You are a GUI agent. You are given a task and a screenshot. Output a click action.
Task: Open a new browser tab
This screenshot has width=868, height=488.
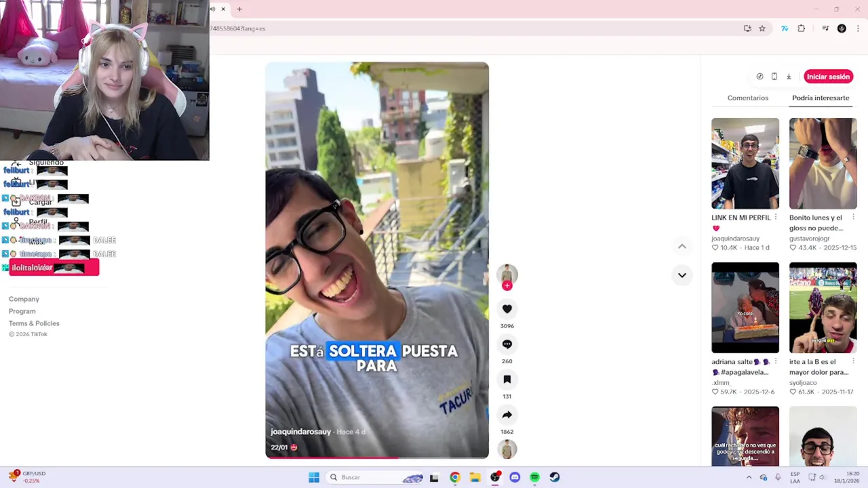tap(239, 9)
